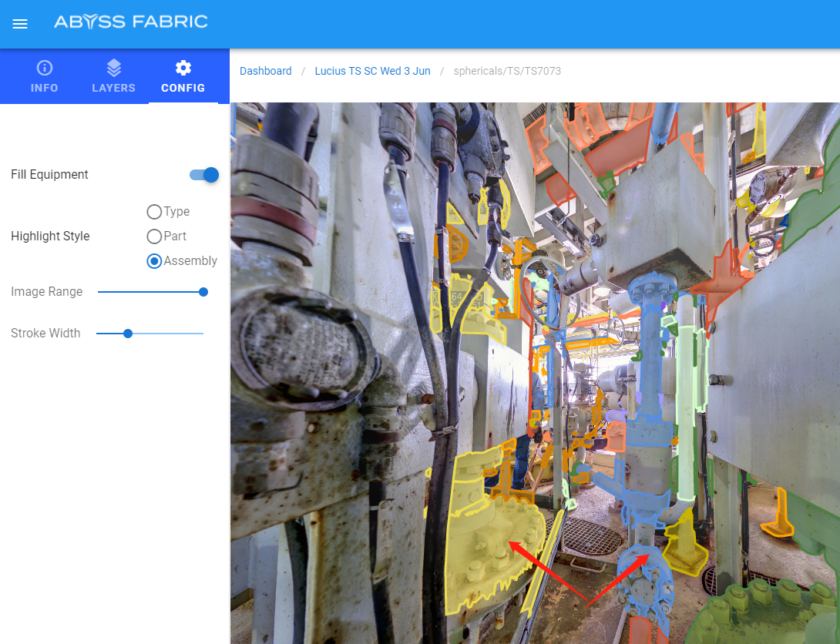The width and height of the screenshot is (840, 644).
Task: Select the CONFIG gear tab
Action: pos(183,77)
